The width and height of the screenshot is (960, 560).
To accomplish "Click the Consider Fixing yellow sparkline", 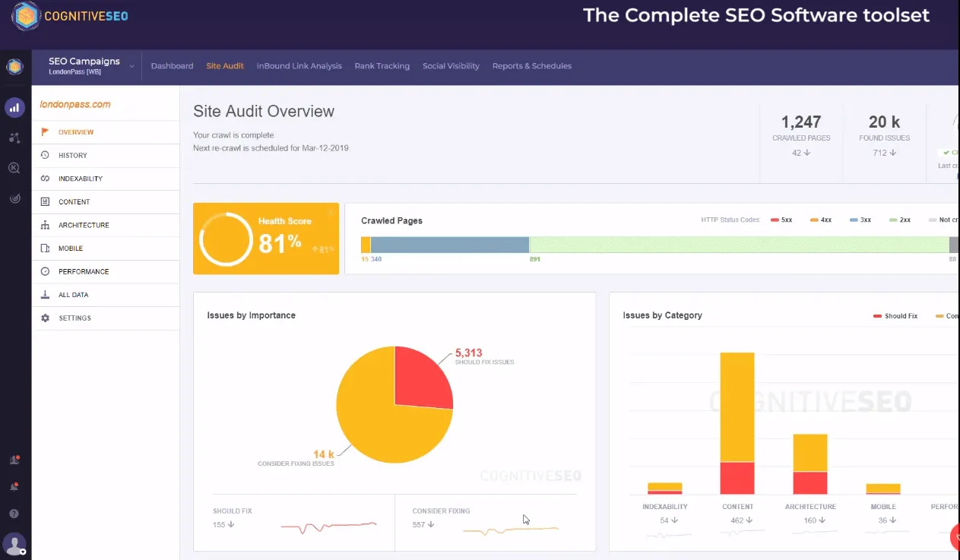I will tap(511, 529).
